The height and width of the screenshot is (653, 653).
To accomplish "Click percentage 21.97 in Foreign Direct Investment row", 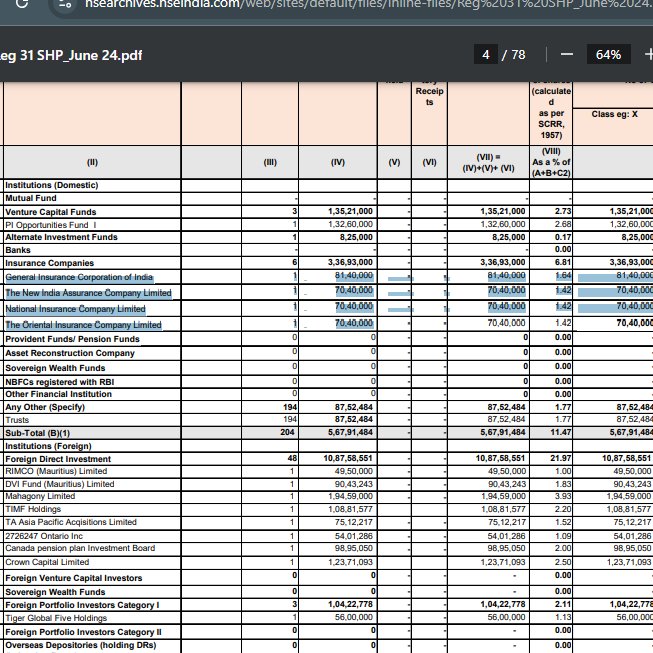I will (x=561, y=459).
